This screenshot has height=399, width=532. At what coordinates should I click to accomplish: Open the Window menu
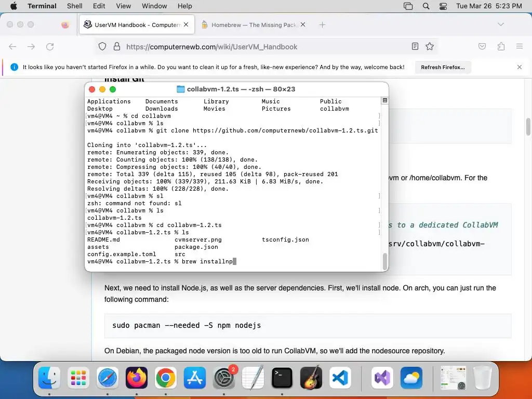[x=154, y=6]
